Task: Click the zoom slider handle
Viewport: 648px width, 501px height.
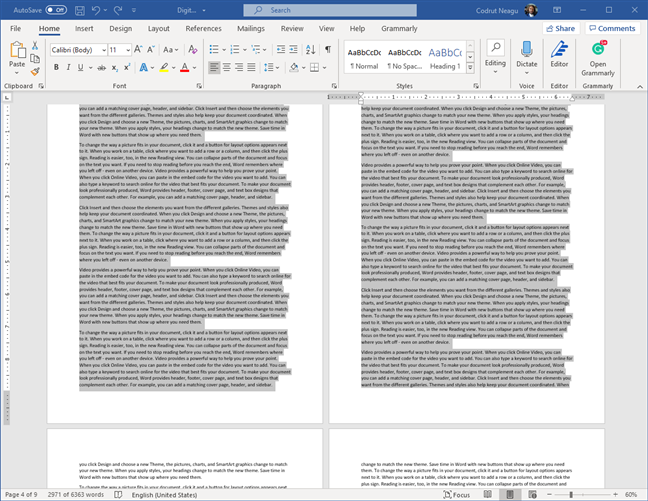Action: coord(571,494)
